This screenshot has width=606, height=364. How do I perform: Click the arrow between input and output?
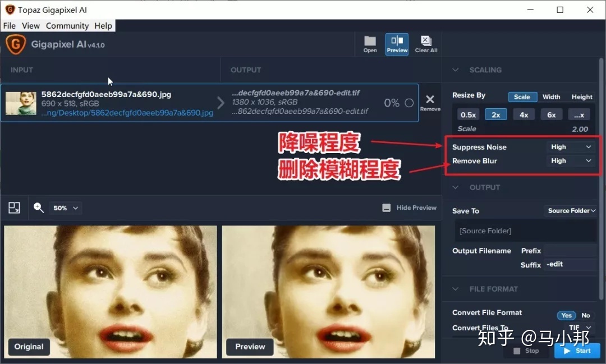point(221,103)
